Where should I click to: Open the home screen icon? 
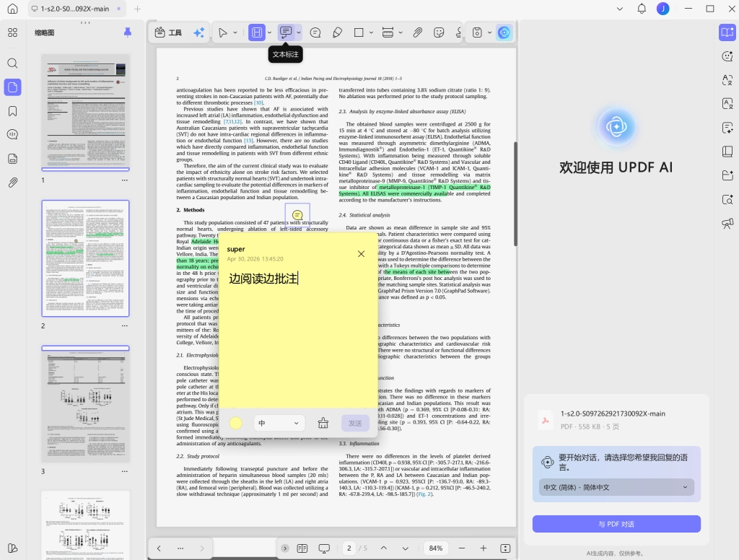pos(13,9)
